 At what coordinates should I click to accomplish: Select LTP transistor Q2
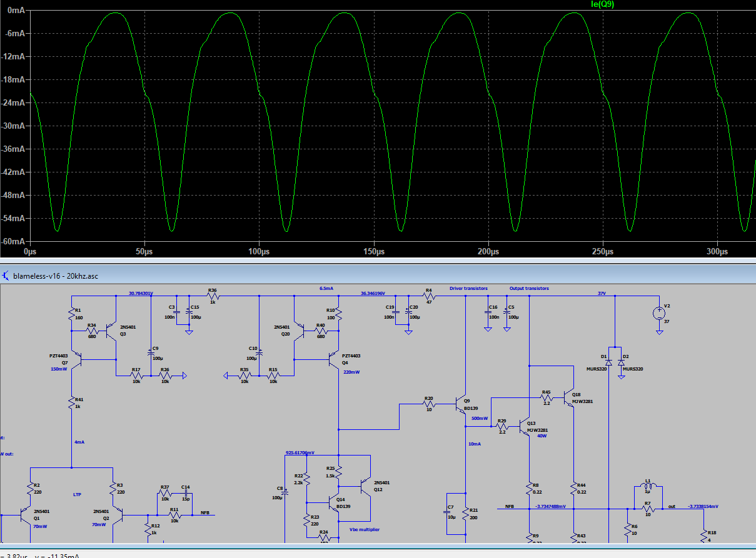118,514
